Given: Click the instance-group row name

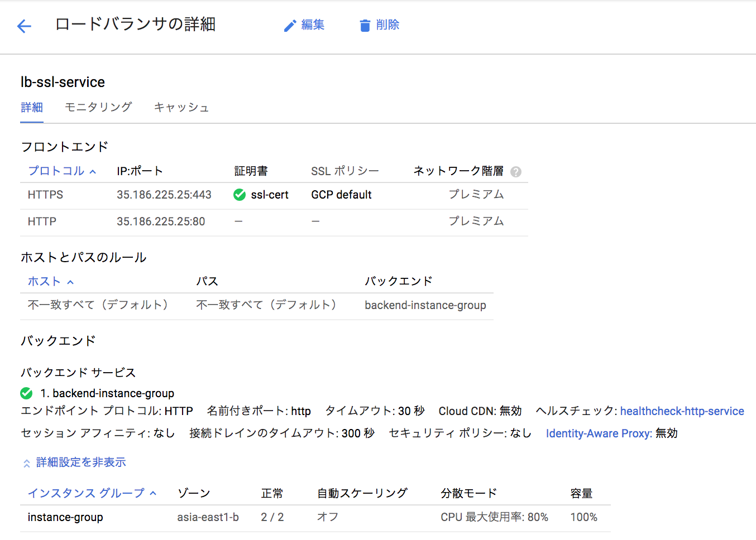Looking at the screenshot, I should click(65, 517).
